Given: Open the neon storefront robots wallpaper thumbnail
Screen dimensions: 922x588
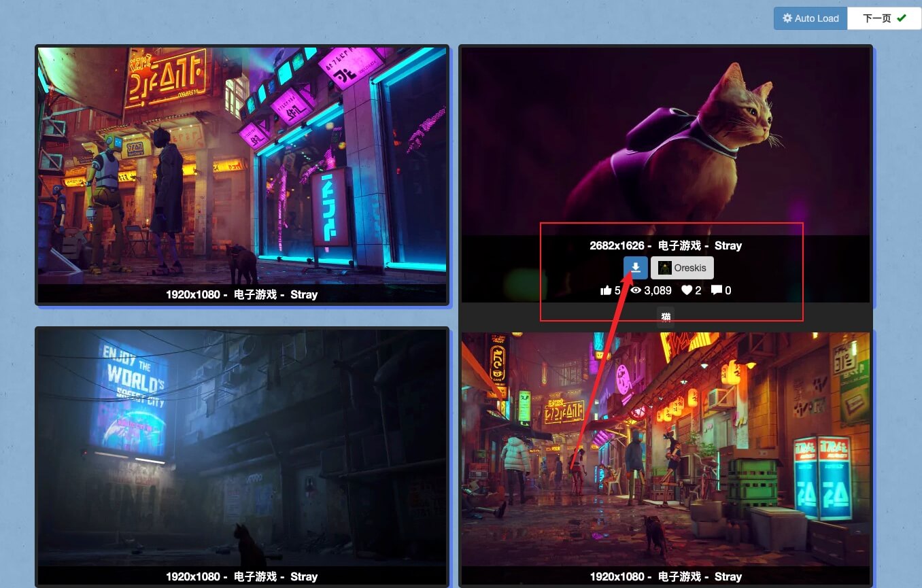Looking at the screenshot, I should [242, 165].
